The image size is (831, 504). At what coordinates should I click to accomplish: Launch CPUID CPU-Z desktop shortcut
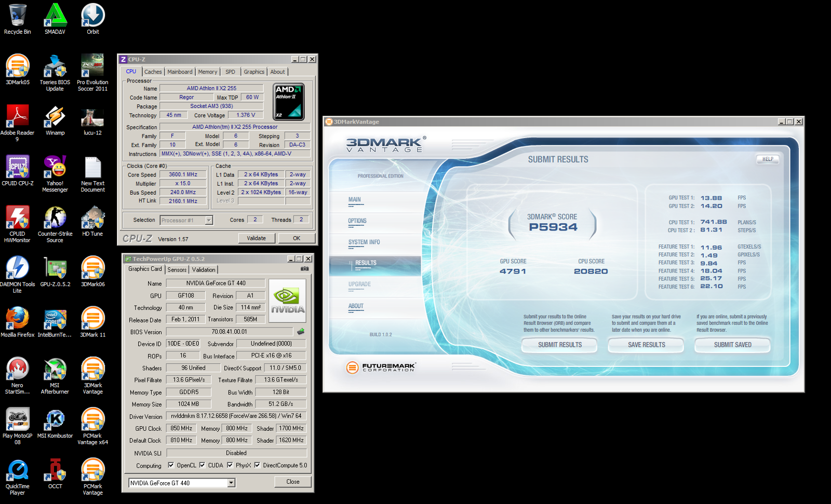17,170
